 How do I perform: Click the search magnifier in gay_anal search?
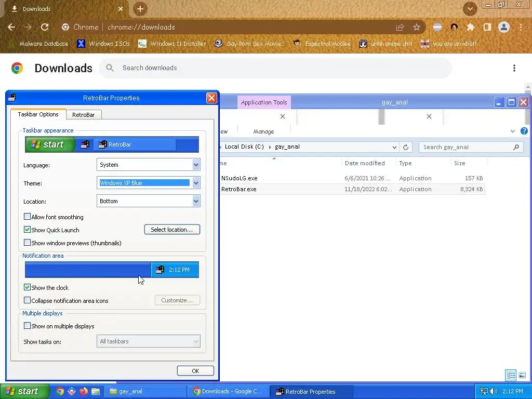coord(516,147)
